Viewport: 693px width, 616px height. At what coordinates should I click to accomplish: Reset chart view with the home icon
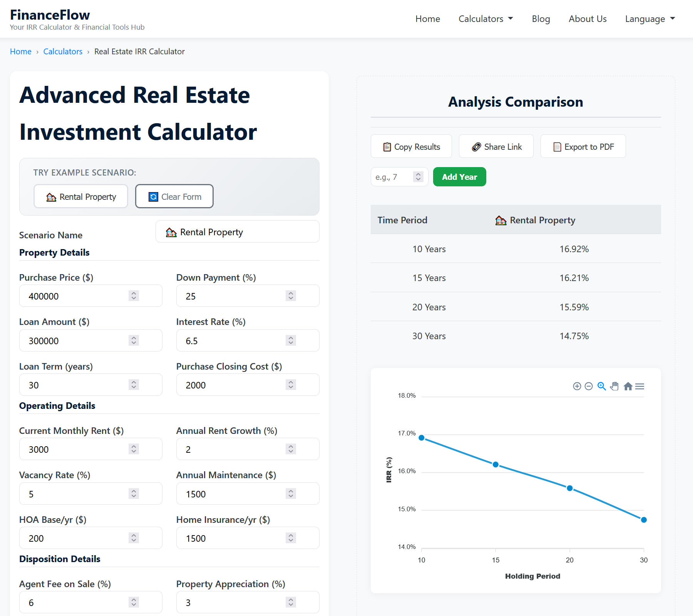coord(628,386)
